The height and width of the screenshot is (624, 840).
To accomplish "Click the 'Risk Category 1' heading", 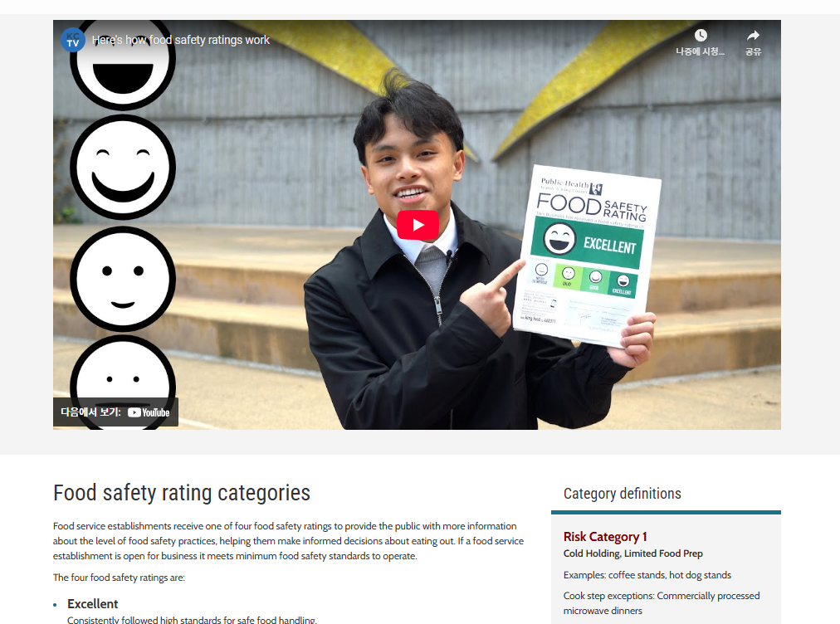I will (x=605, y=536).
